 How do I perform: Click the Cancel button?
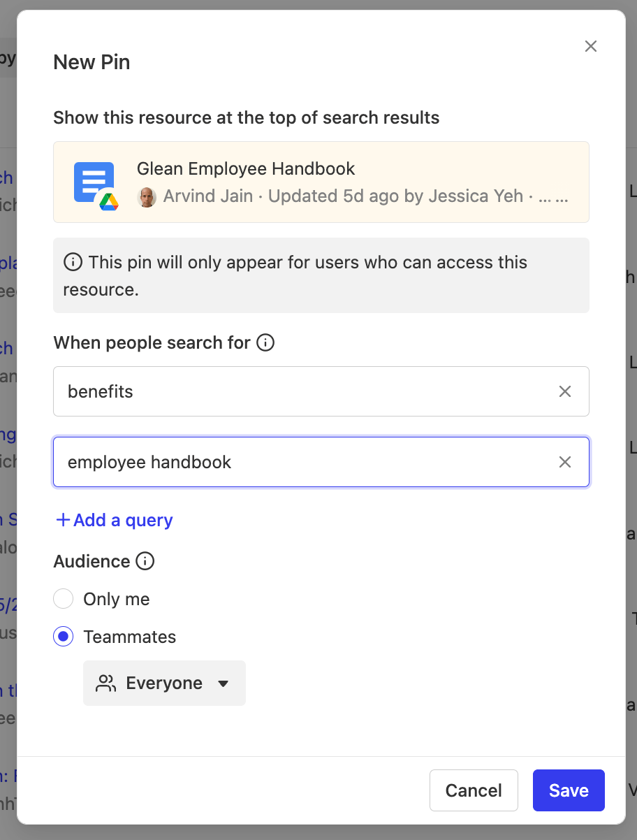coord(474,790)
